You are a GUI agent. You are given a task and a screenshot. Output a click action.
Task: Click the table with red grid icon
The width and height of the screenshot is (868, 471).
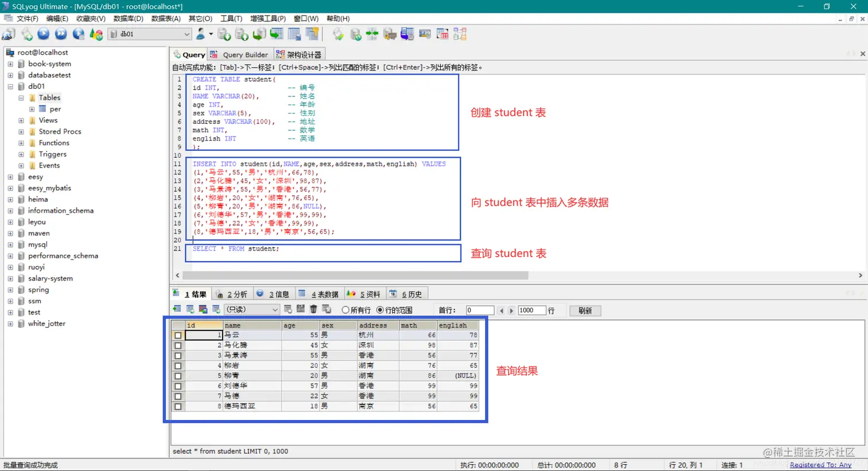point(443,34)
